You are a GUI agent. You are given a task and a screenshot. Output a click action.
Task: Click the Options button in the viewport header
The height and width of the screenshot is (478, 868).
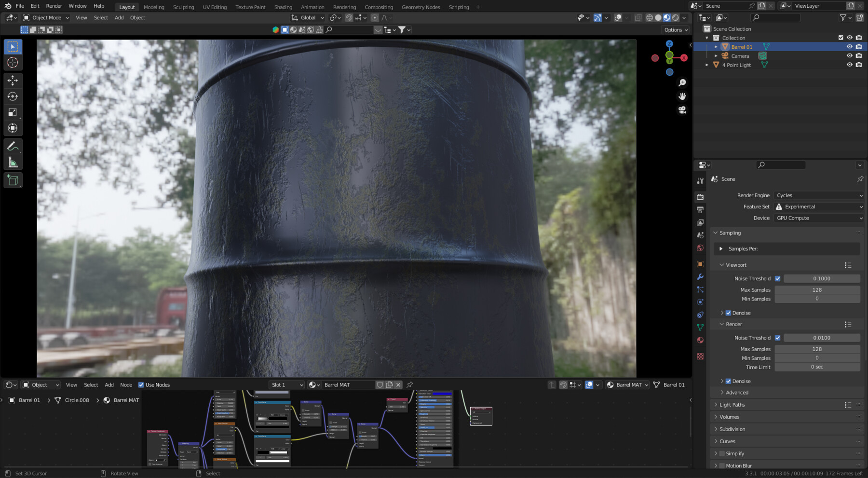coord(675,29)
